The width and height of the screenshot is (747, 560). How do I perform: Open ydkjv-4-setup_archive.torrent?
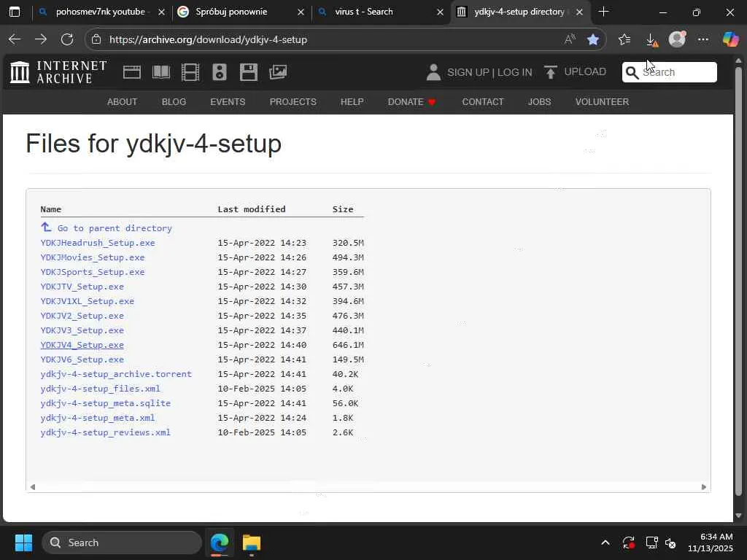pos(116,374)
